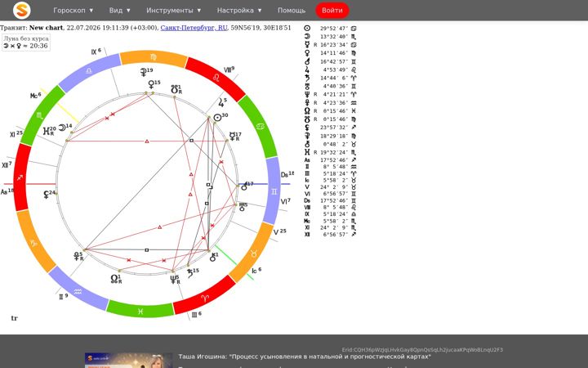Click the glyph at 19° in Virgo
This screenshot has width=588, height=368.
144,72
